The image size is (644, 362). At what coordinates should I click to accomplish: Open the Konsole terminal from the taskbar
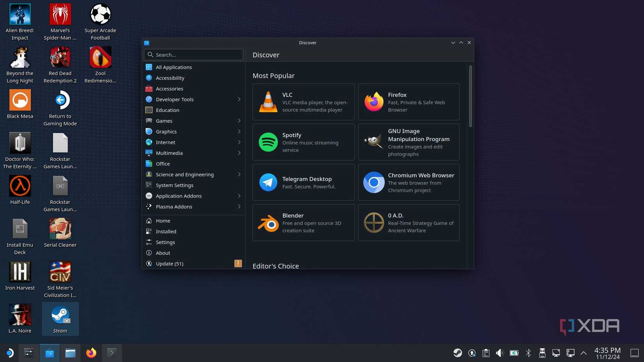tap(112, 353)
